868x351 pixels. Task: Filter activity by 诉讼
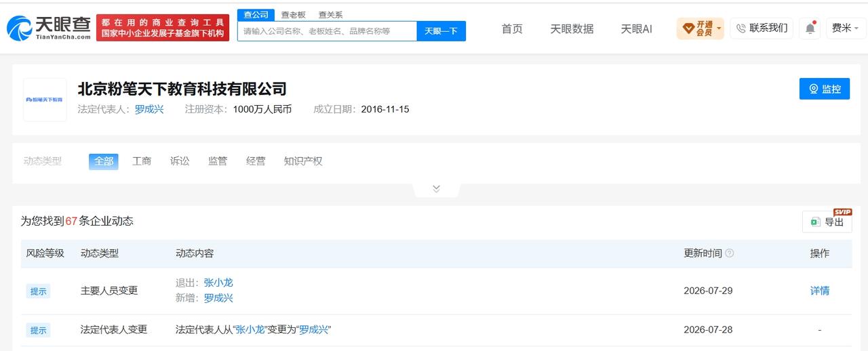click(x=180, y=161)
